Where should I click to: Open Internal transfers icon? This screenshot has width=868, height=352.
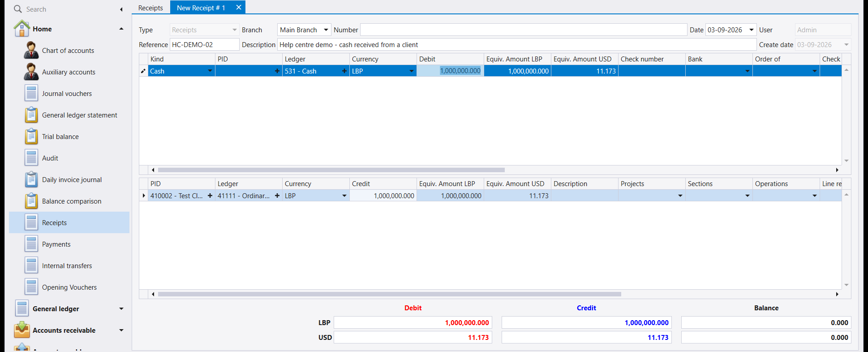(x=31, y=265)
